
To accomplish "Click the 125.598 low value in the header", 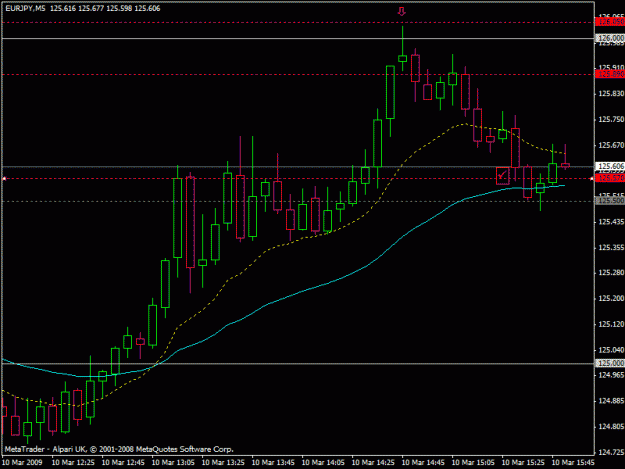I will [119, 8].
